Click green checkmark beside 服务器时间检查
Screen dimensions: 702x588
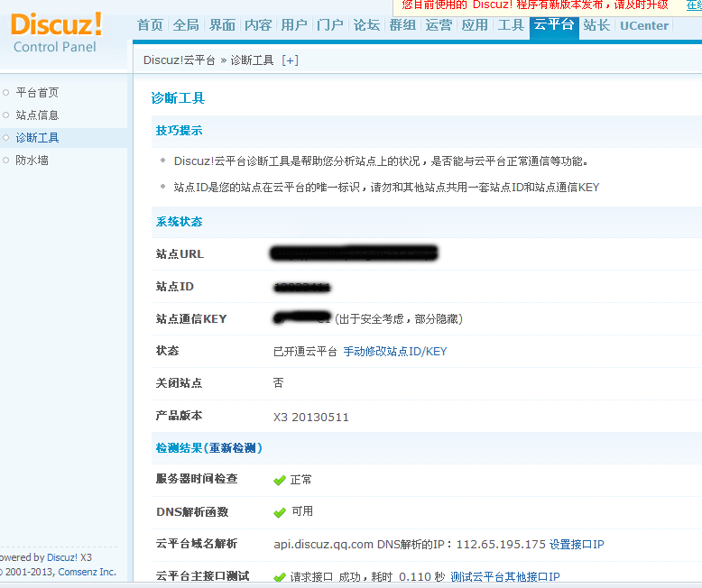(280, 480)
